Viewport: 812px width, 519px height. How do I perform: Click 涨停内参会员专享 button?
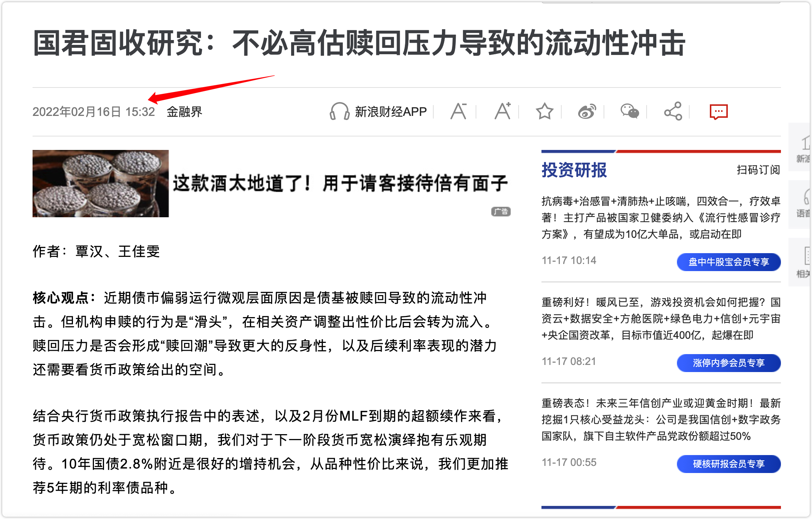click(729, 363)
